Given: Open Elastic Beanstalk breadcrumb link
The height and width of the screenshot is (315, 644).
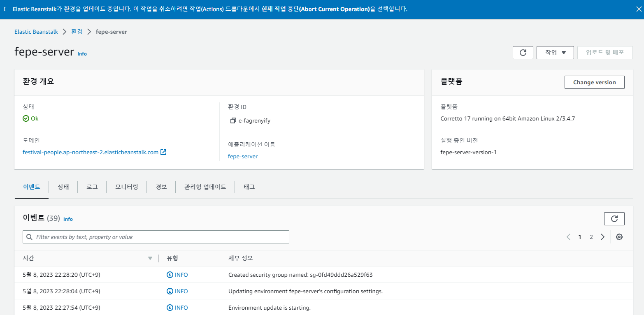Looking at the screenshot, I should [x=36, y=32].
